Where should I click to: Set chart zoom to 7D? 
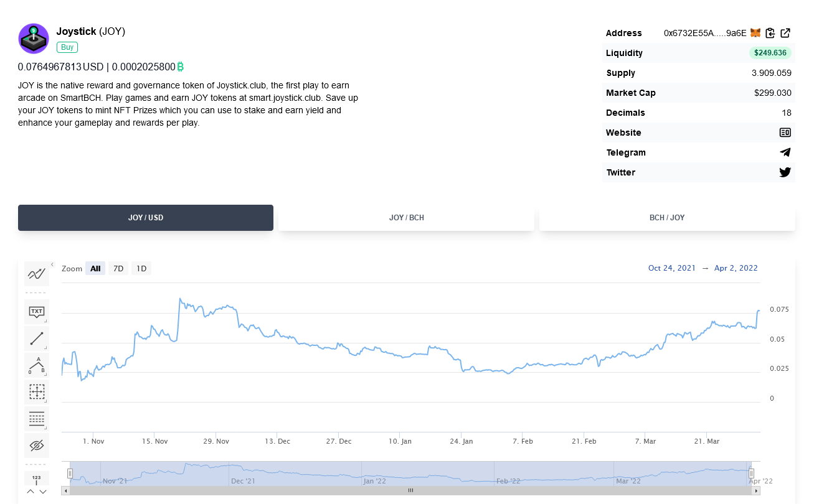(118, 269)
